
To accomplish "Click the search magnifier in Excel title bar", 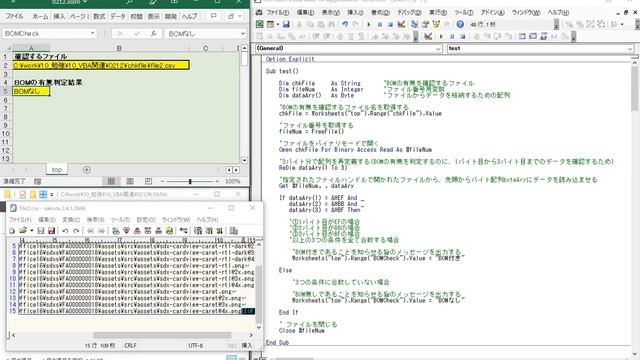I will tap(129, 2).
